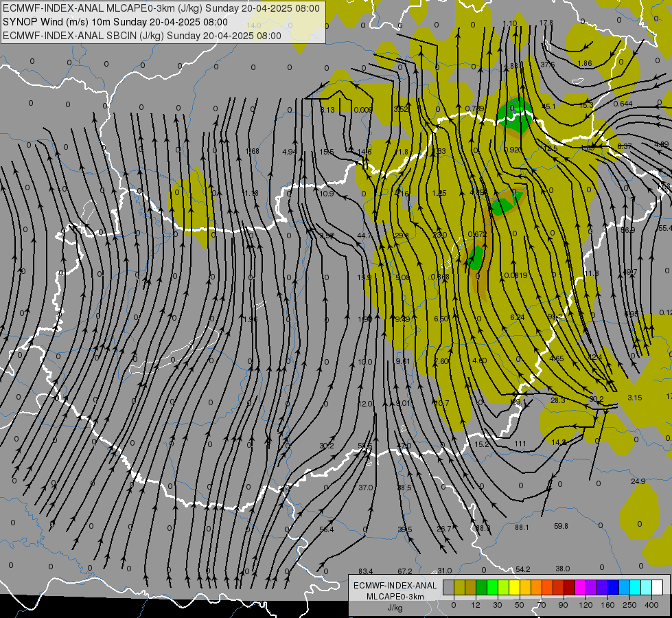Click the magenta legend swatch
This screenshot has width=672, height=618.
coord(580,588)
